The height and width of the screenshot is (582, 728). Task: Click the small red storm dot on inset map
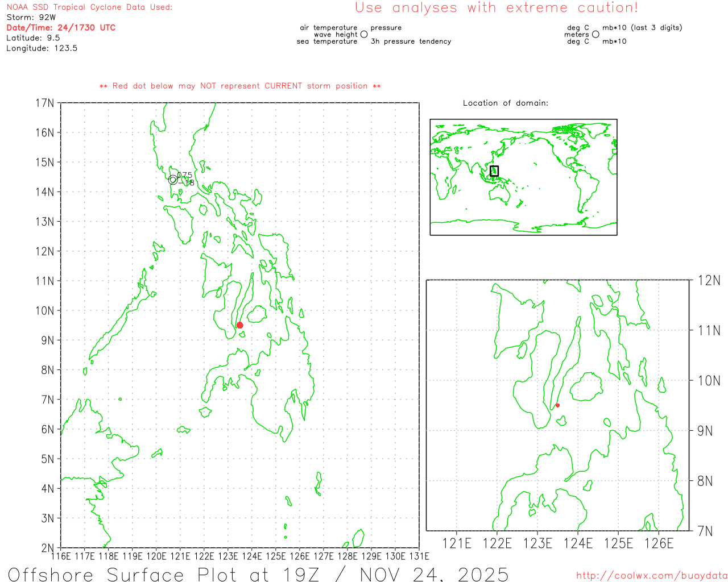pos(557,405)
